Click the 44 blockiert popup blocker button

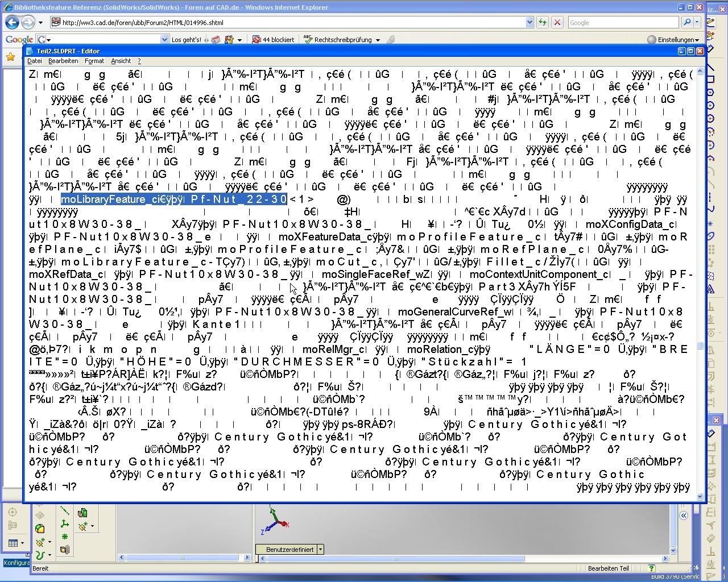coord(274,40)
